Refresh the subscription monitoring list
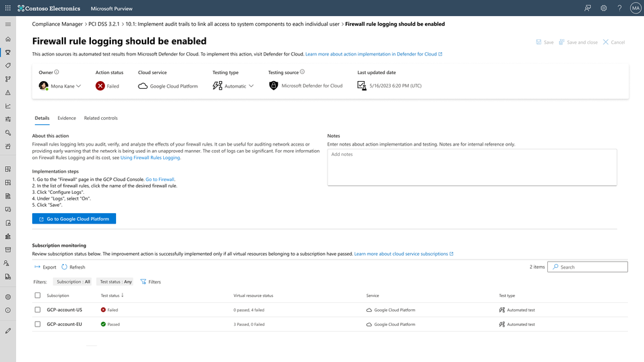 pyautogui.click(x=73, y=267)
